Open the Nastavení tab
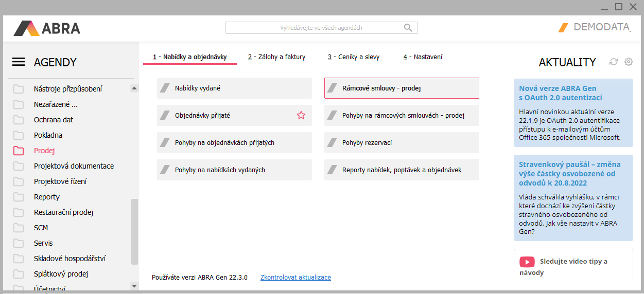Screen dimensions: 644x294 [x=423, y=57]
